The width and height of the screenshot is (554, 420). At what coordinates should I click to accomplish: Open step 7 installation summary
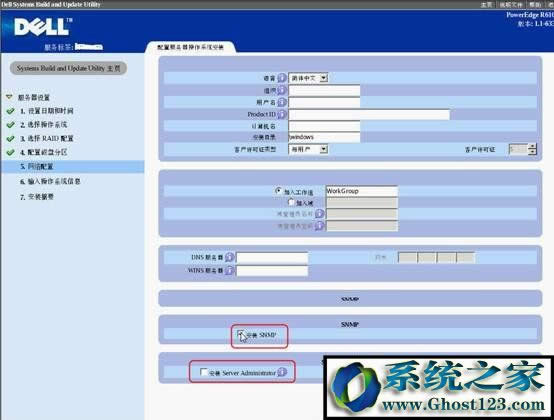37,197
